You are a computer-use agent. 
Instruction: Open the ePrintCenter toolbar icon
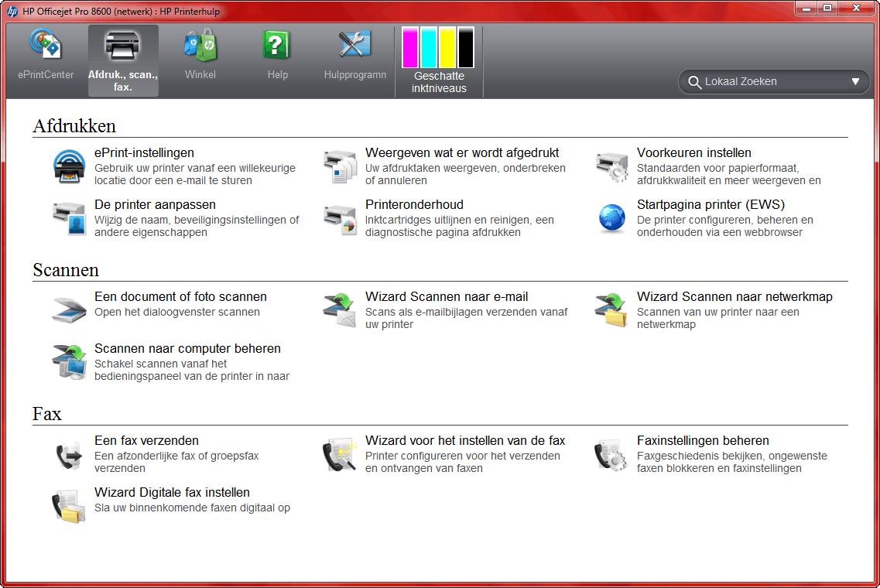46,45
